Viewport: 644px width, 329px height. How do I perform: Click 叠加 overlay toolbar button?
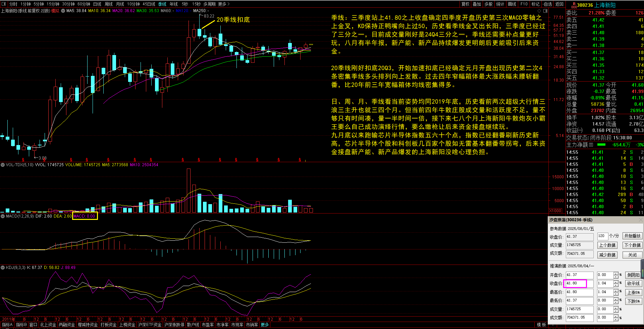(477, 4)
